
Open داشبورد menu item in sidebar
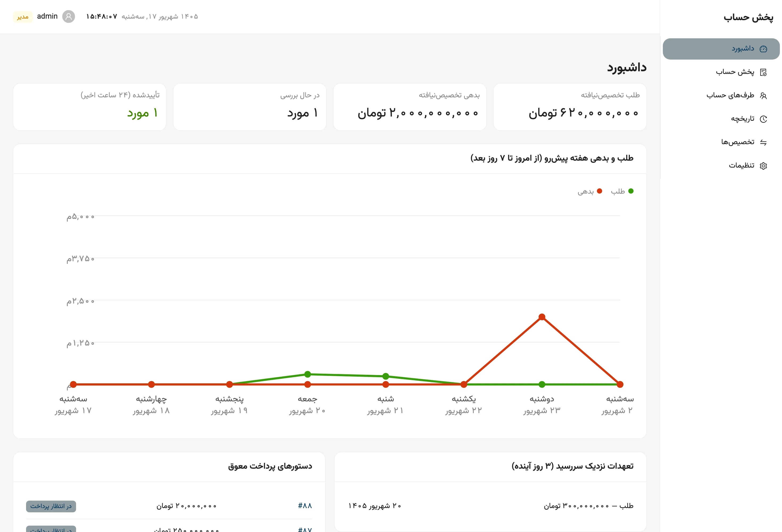point(721,49)
